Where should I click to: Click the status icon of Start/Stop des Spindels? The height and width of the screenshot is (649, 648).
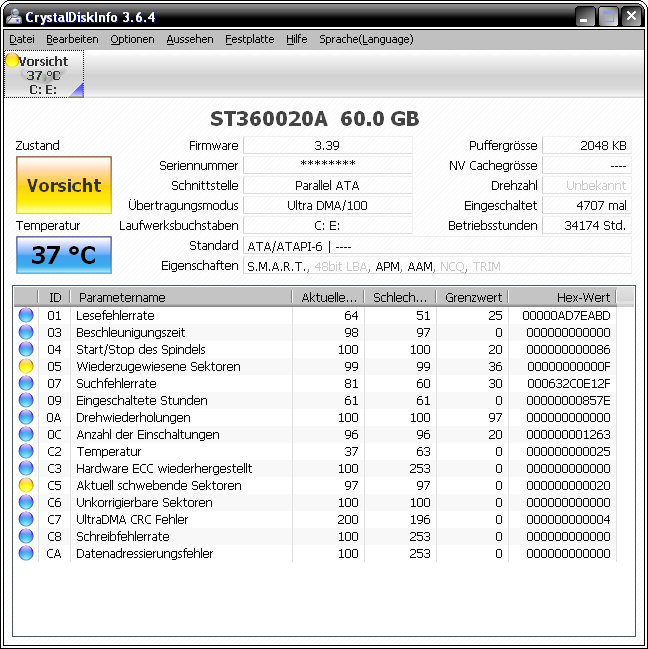pos(26,349)
